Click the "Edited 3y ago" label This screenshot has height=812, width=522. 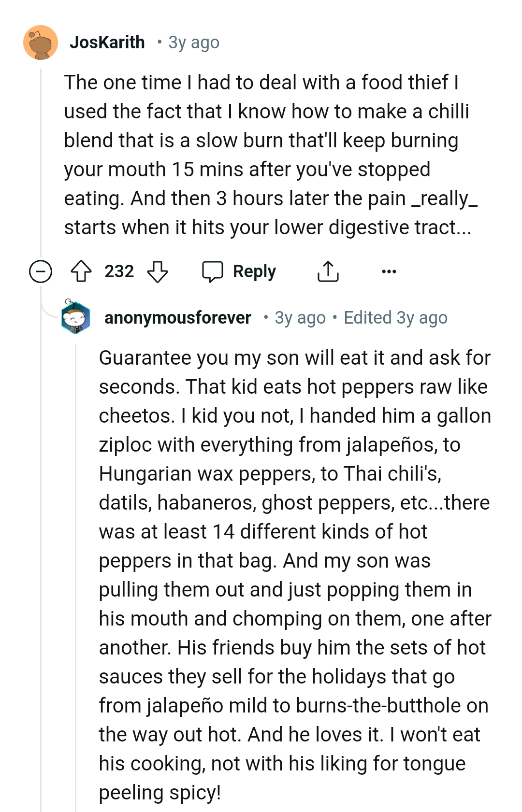[395, 318]
